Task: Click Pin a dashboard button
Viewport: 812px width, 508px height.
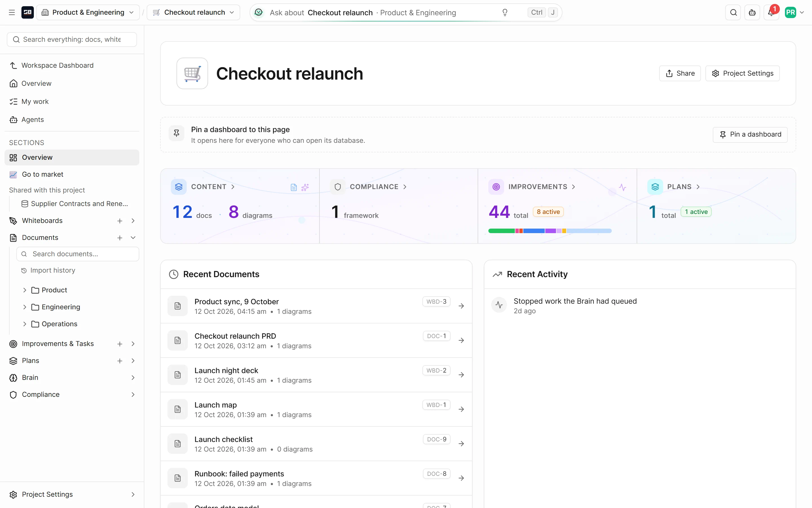Action: [x=750, y=134]
